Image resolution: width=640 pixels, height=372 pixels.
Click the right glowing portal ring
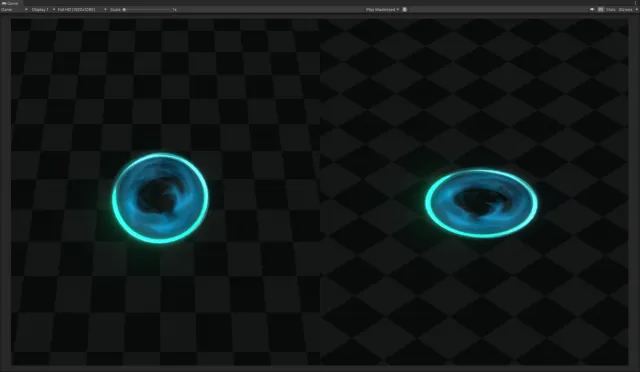[481, 203]
